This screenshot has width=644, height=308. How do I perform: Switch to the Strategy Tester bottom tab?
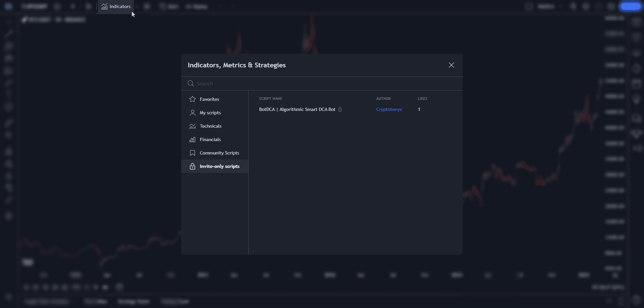click(133, 301)
